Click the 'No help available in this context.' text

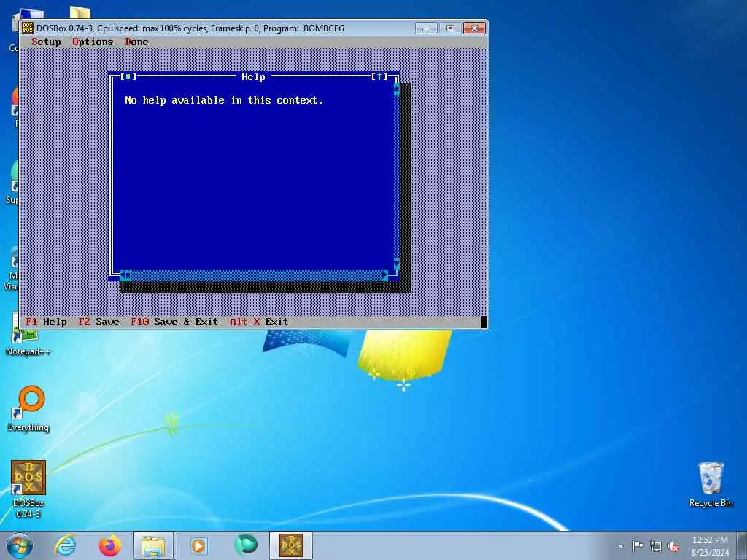(x=224, y=100)
